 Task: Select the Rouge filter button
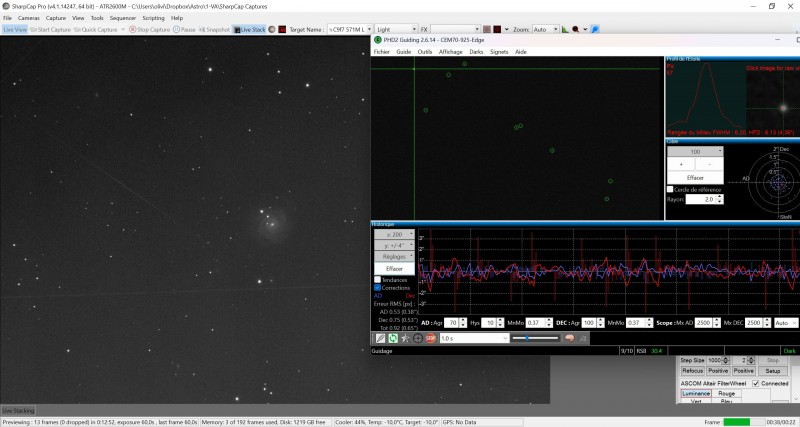click(727, 393)
